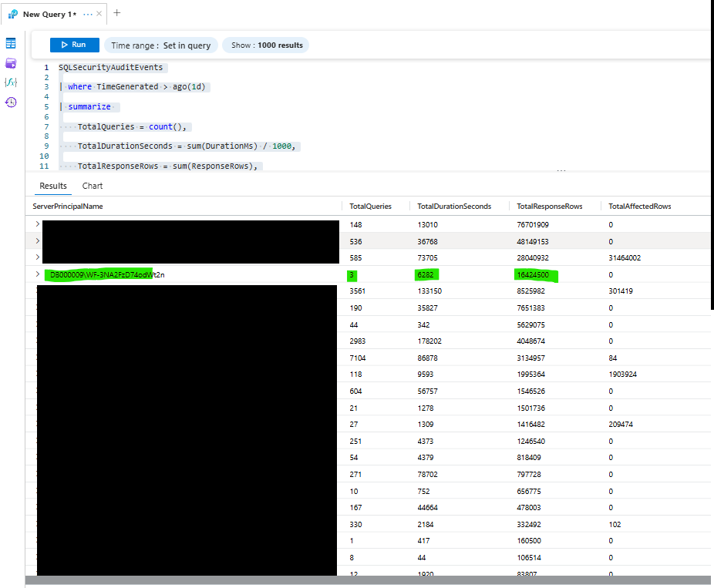
Task: Select the cell value 76701909
Action: pos(533,225)
